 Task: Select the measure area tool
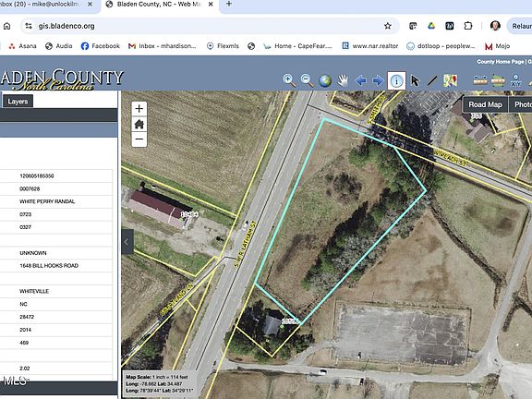tap(498, 80)
